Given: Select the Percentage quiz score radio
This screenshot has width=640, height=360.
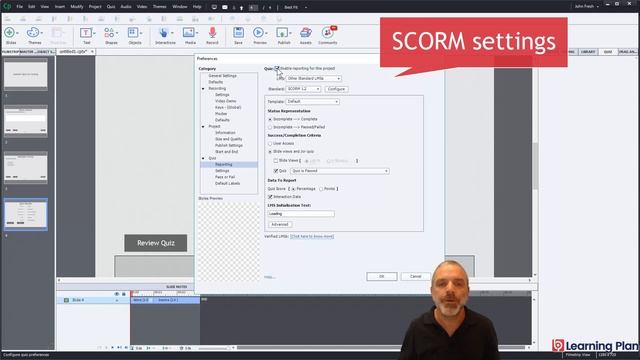Looking at the screenshot, I should click(293, 189).
